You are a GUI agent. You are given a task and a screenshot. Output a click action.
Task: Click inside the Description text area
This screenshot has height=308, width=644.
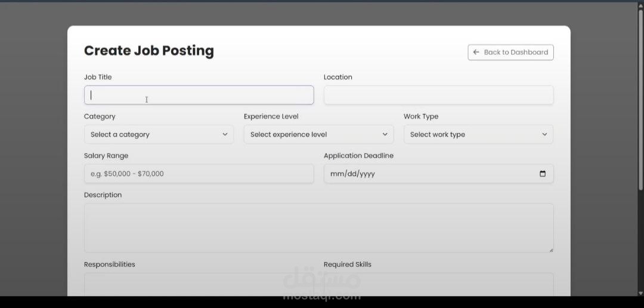pos(318,227)
